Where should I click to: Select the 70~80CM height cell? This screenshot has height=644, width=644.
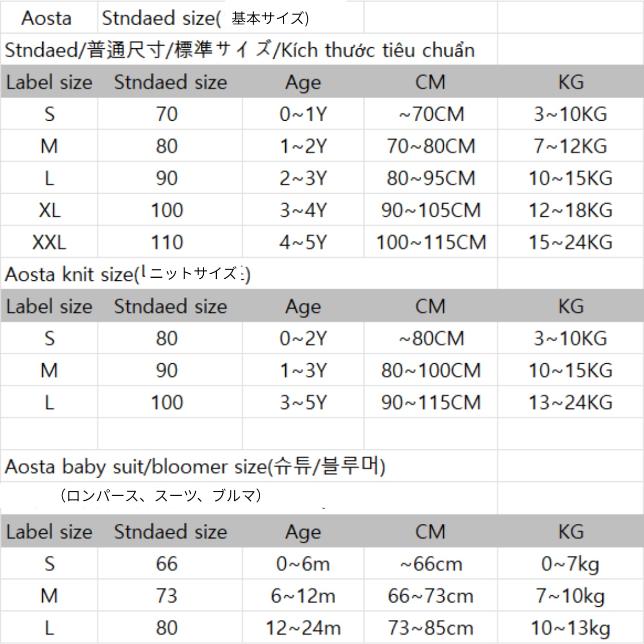pyautogui.click(x=431, y=146)
